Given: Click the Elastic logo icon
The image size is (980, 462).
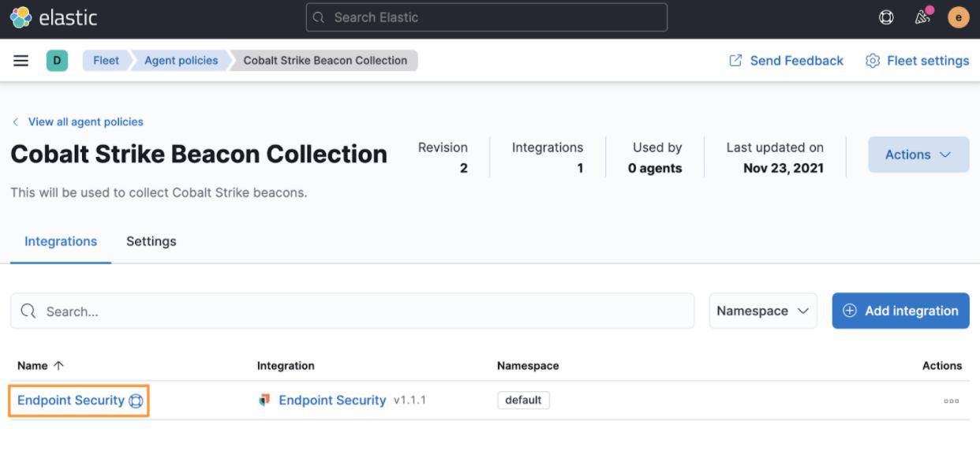Looking at the screenshot, I should (x=21, y=17).
